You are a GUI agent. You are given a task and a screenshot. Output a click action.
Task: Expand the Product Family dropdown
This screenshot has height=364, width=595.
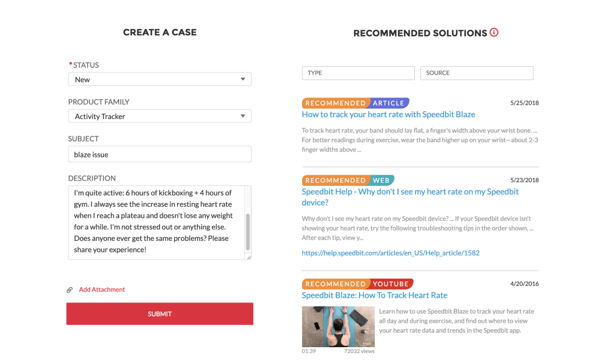pyautogui.click(x=243, y=116)
